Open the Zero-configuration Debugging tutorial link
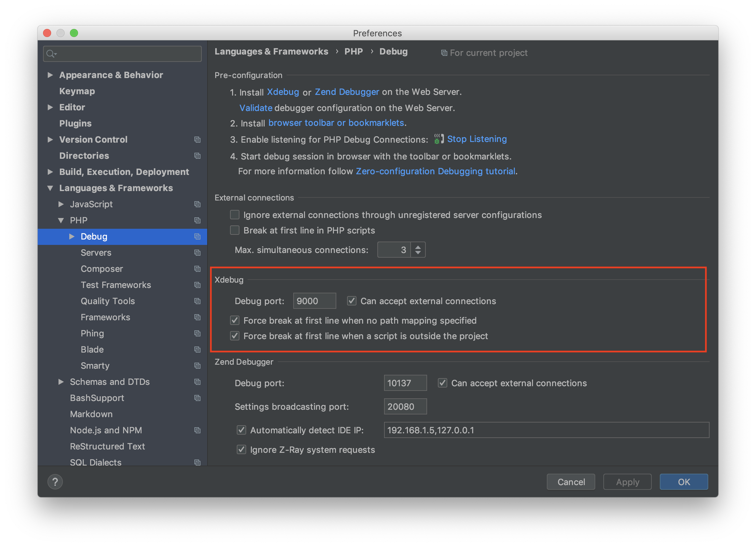 pos(436,171)
